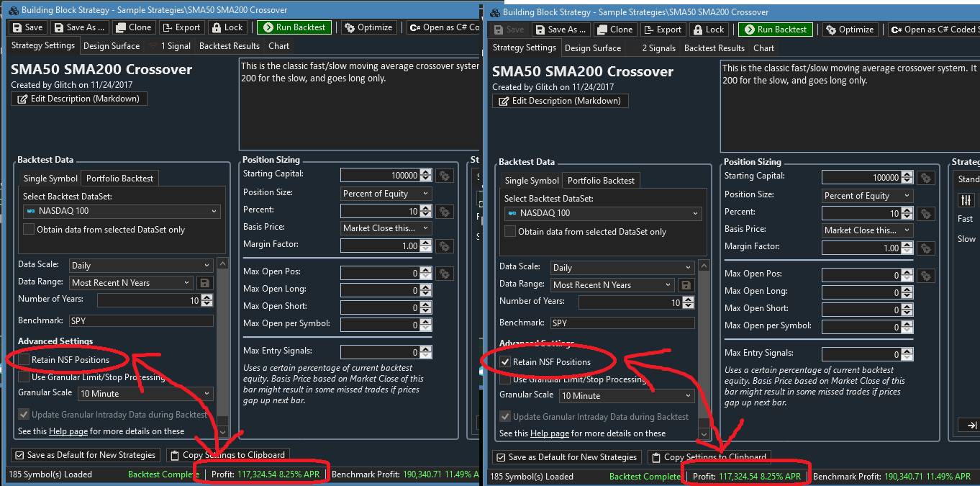
Task: Click gear icon beside Starting Capital, left window
Action: point(445,175)
